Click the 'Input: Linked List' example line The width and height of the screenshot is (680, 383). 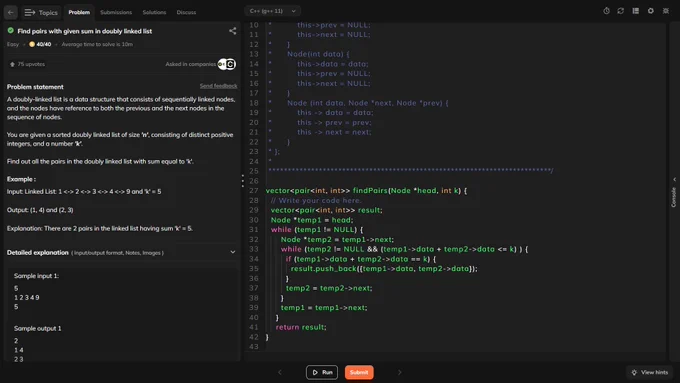click(84, 191)
